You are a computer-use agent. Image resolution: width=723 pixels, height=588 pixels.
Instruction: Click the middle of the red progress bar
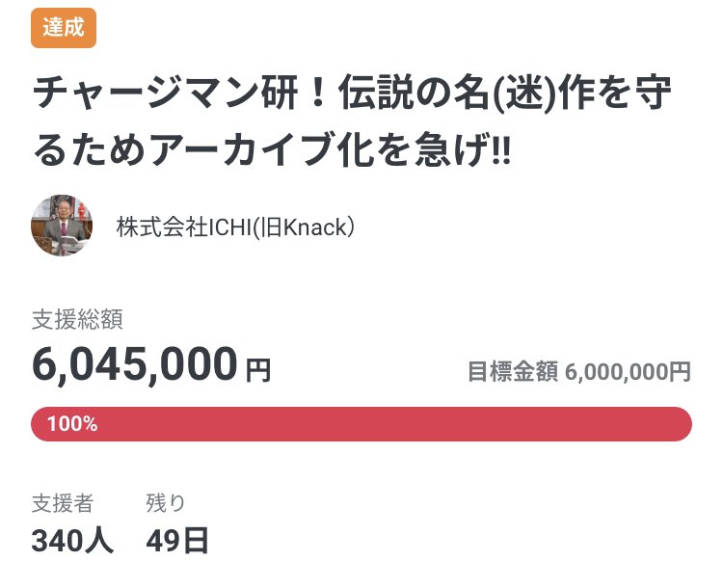tap(361, 424)
